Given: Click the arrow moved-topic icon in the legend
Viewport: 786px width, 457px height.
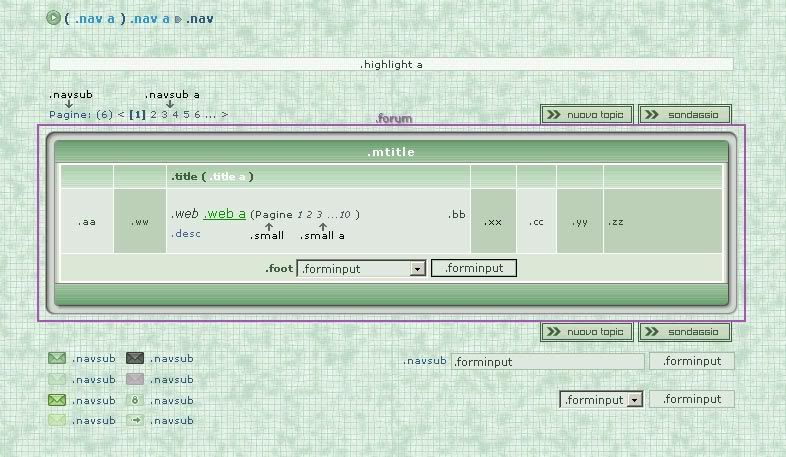Looking at the screenshot, I should pyautogui.click(x=135, y=420).
